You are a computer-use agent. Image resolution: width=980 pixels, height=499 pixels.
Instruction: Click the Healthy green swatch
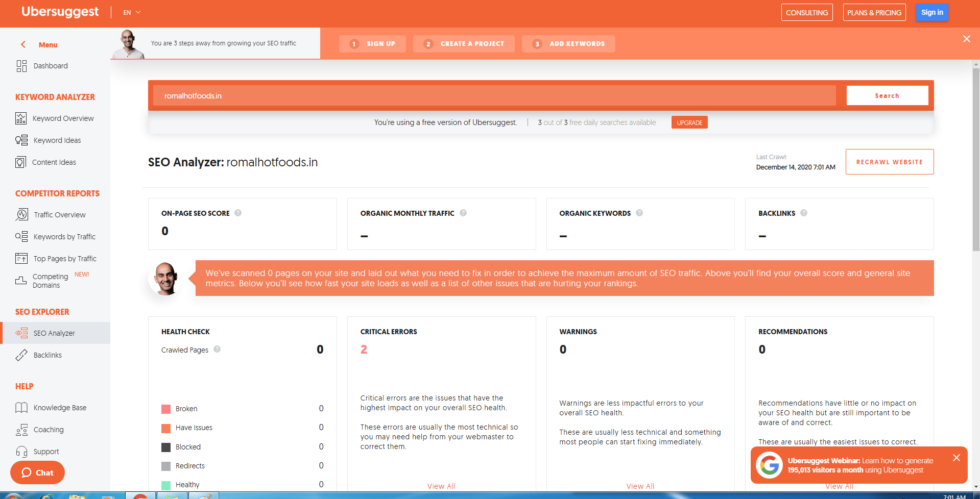[166, 485]
